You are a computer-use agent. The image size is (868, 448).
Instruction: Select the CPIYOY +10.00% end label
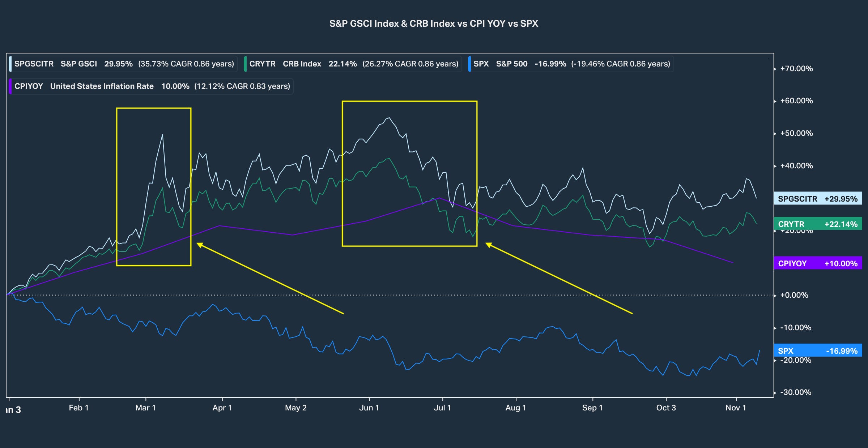[817, 263]
